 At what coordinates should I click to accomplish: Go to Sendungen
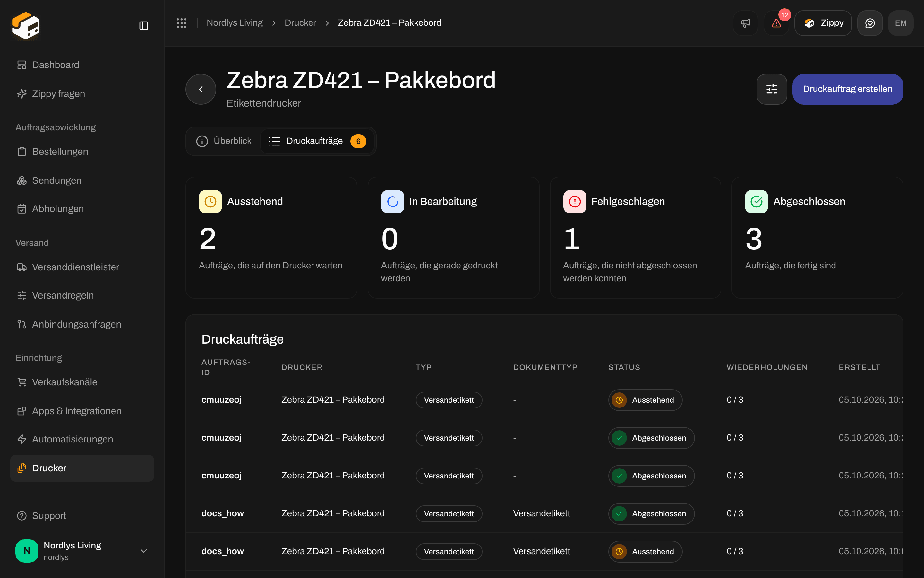point(82,180)
